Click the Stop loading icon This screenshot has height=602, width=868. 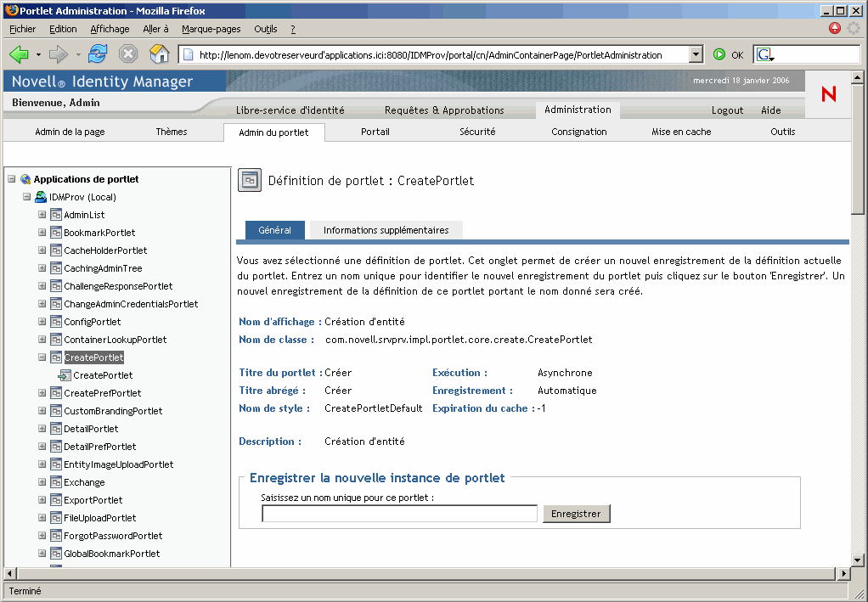tap(128, 54)
